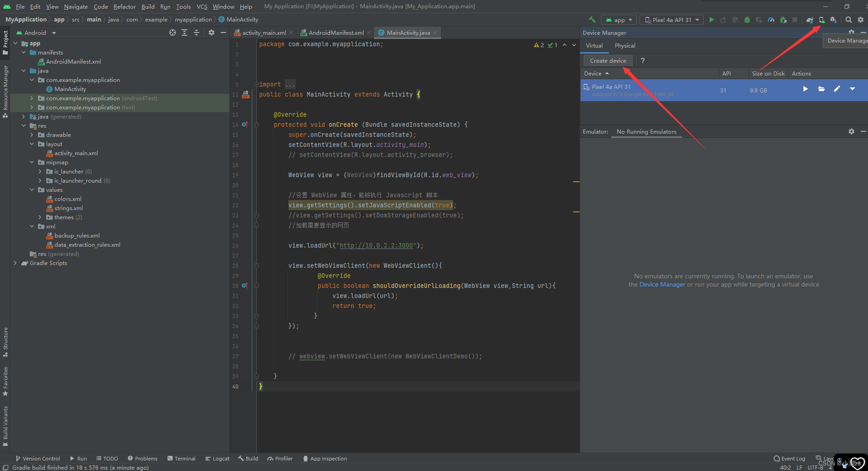Sync project with Gradle files icon
The height and width of the screenshot is (471, 868).
click(810, 20)
